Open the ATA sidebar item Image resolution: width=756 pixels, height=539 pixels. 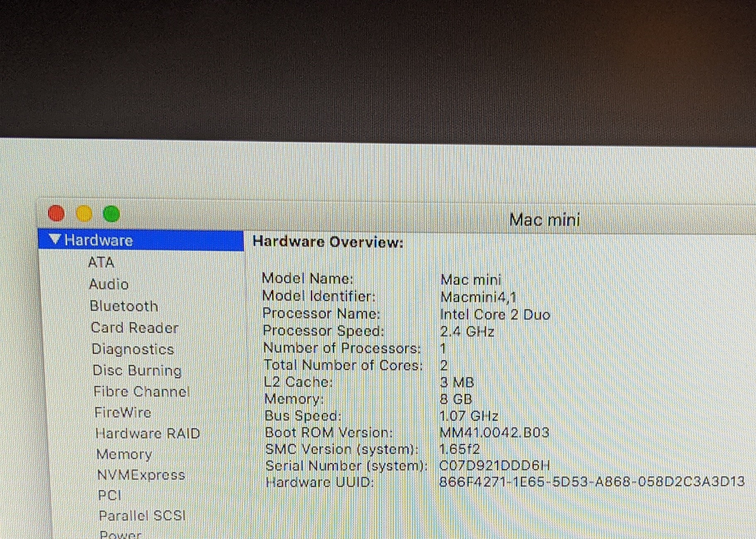coord(101,262)
